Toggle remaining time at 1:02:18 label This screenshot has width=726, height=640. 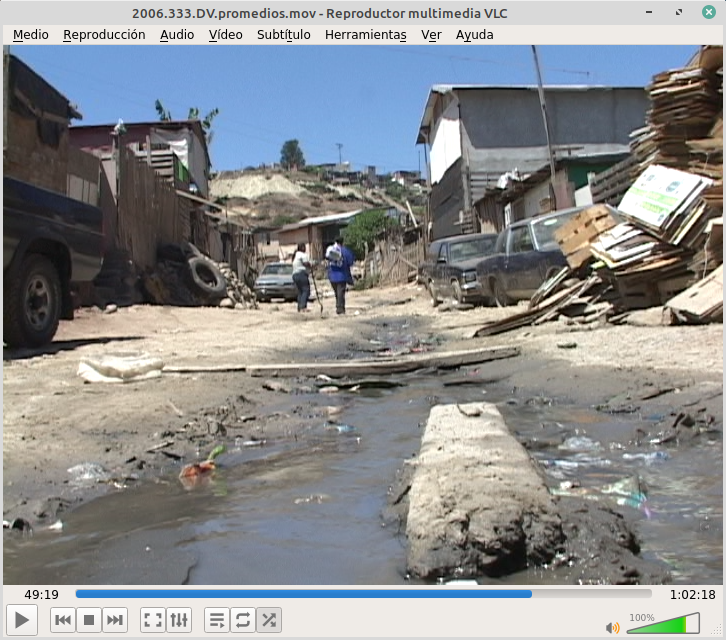click(693, 595)
